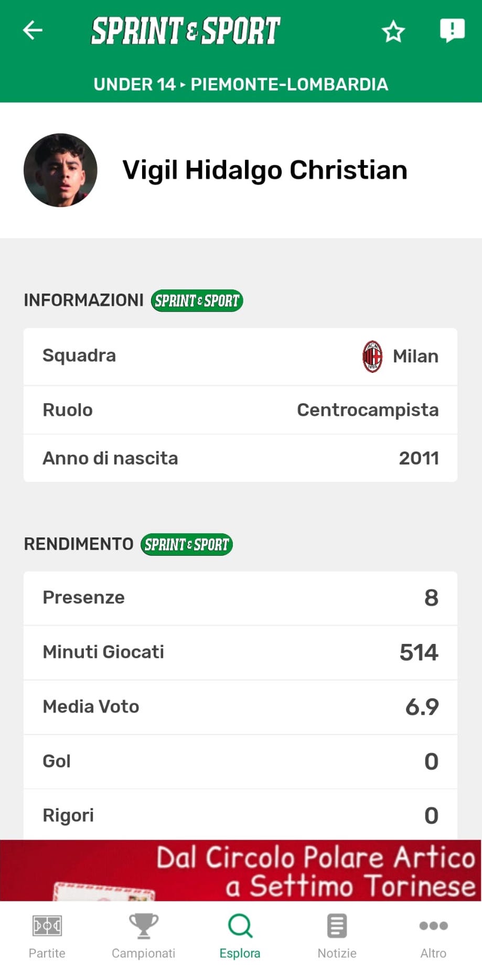
Task: Tap the Settimo Torinese ad banner
Action: tap(241, 870)
